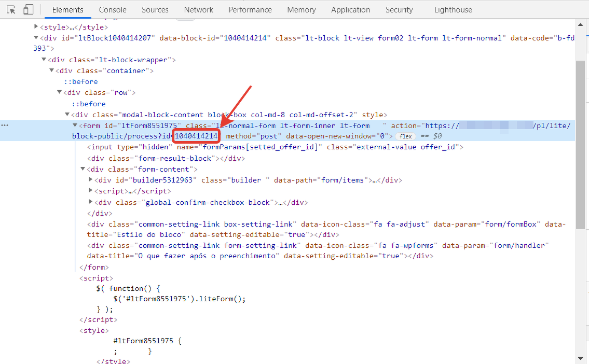Switch to the Console tab

tap(113, 10)
